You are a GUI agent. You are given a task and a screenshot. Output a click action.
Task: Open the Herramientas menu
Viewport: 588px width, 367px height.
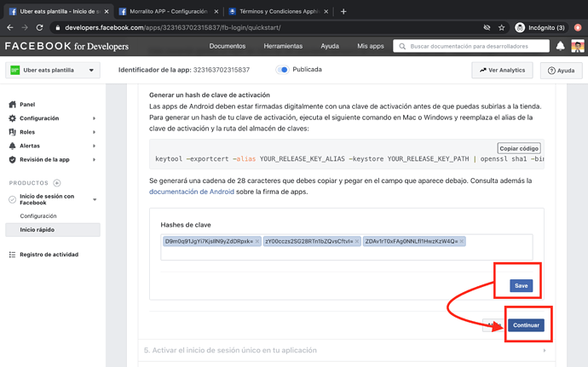(283, 46)
